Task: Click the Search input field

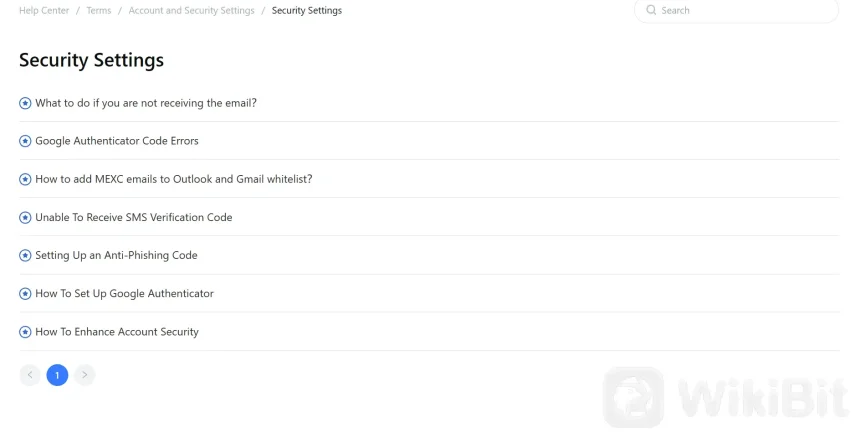Action: [x=740, y=11]
